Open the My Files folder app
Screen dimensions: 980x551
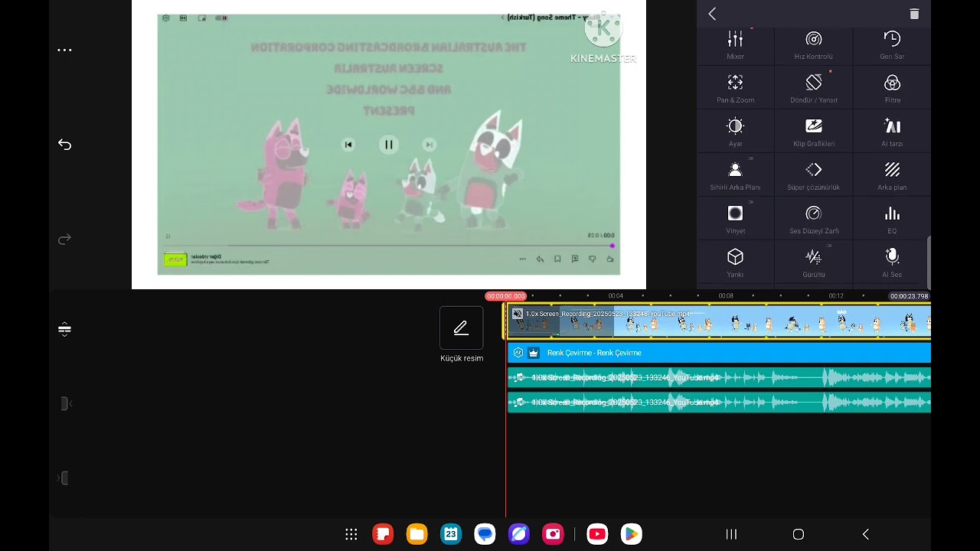(416, 534)
